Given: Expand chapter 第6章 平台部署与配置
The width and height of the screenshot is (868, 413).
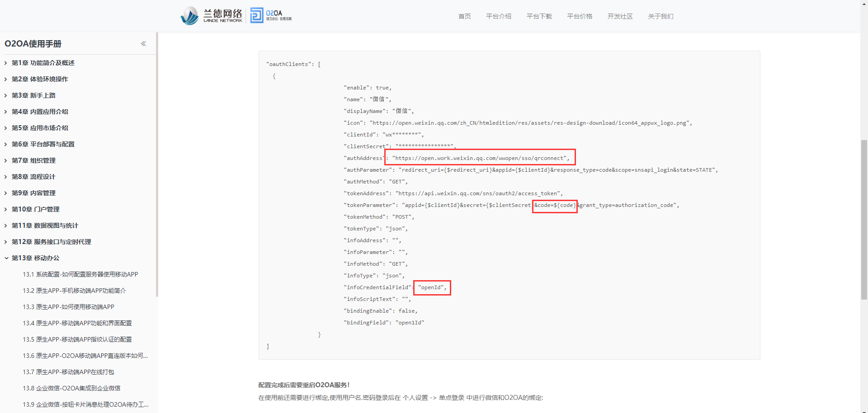Looking at the screenshot, I should coord(6,145).
